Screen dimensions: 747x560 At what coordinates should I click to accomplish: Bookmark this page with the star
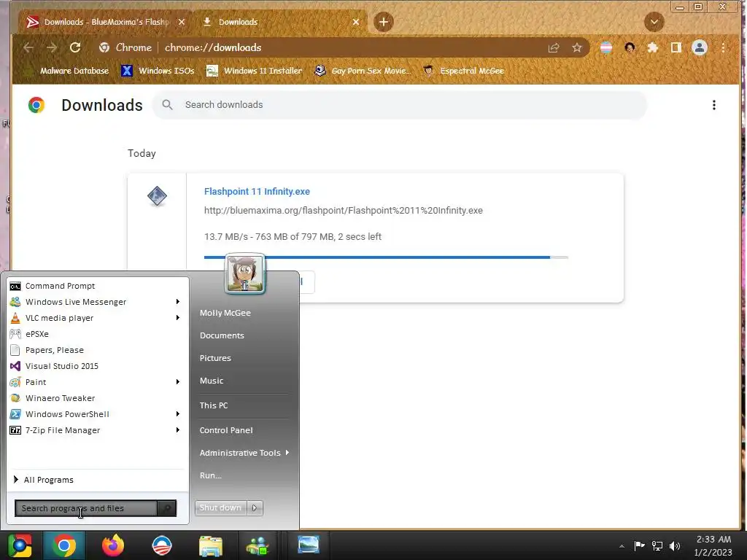pos(577,47)
